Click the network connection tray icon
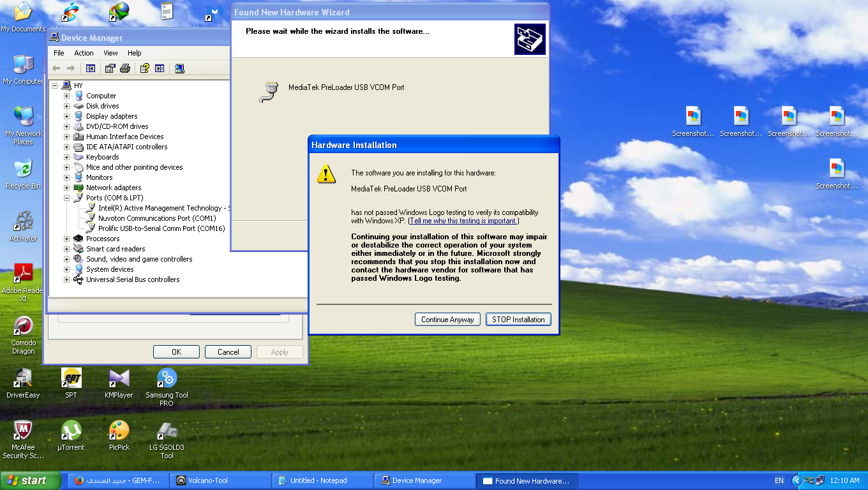 820,480
